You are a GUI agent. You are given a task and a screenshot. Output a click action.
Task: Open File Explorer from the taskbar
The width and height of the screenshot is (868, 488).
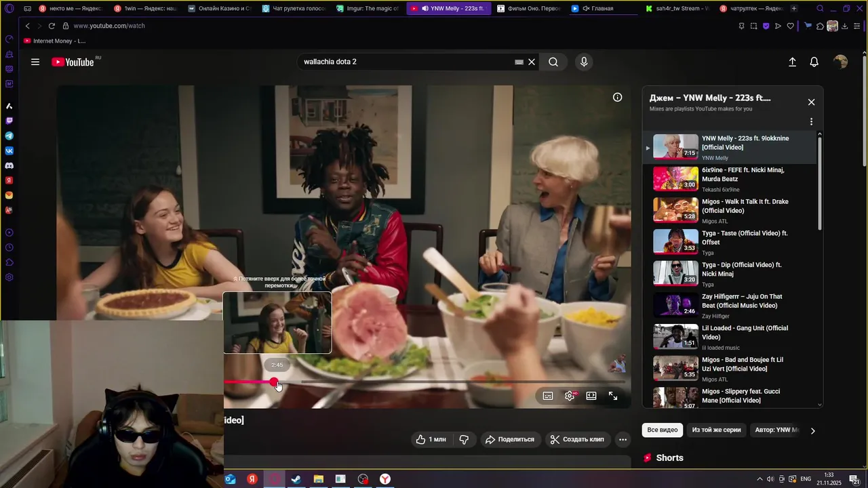point(318,479)
